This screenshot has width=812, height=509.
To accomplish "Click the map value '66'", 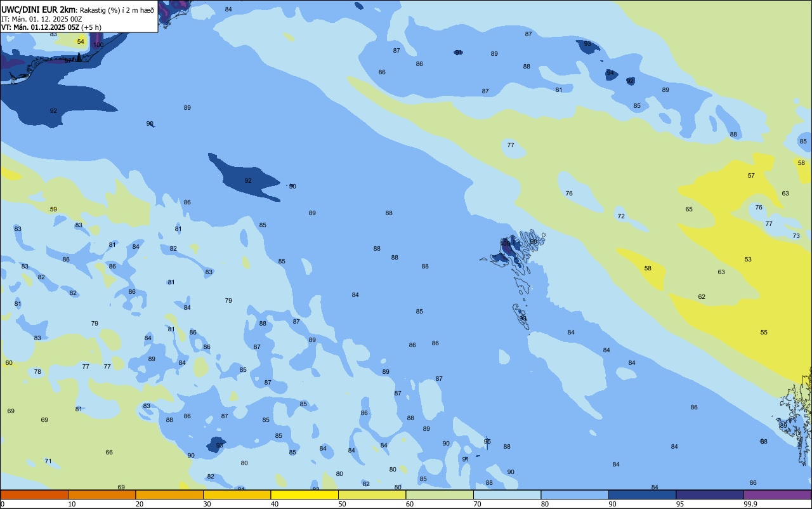I will point(109,453).
